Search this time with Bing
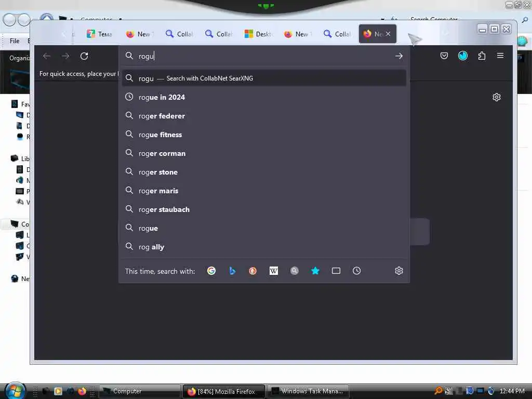This screenshot has width=532, height=399. coord(232,271)
